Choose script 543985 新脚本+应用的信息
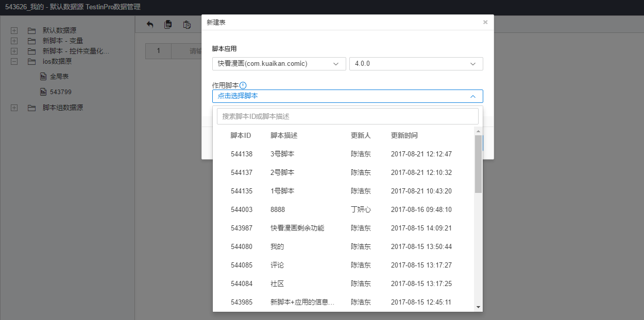 coord(344,302)
